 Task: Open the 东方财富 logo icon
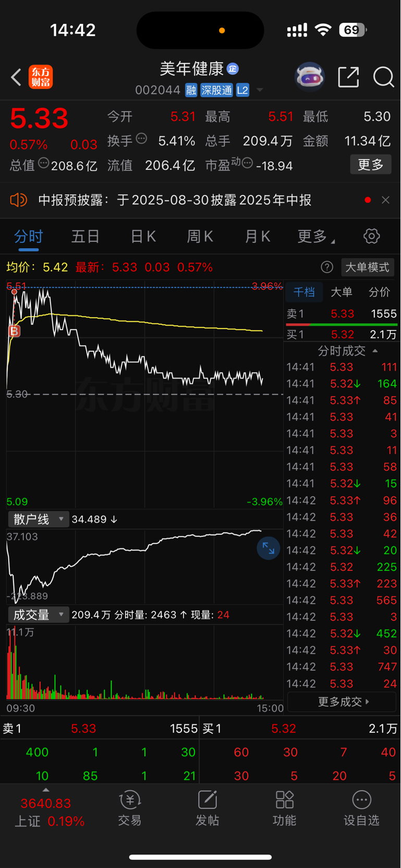(x=41, y=77)
